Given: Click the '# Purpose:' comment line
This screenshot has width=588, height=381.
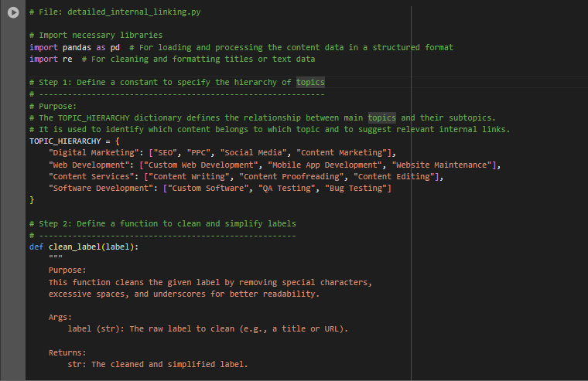Looking at the screenshot, I should click(x=53, y=107).
